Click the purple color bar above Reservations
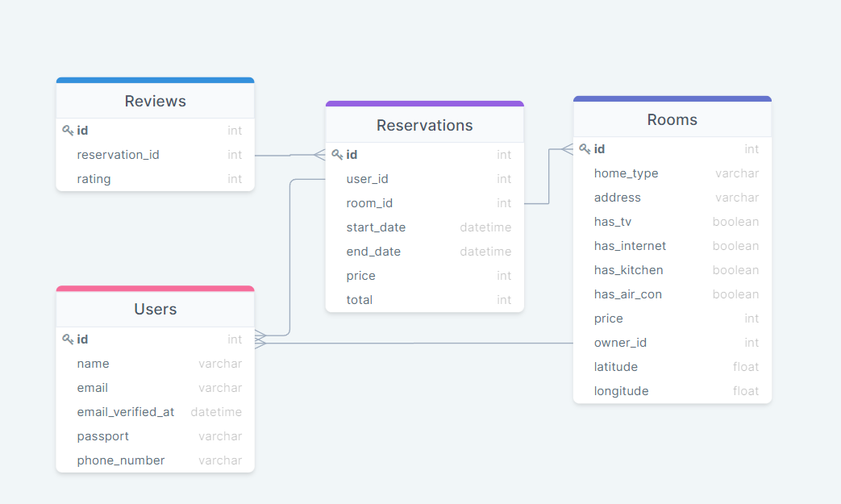 click(x=425, y=103)
